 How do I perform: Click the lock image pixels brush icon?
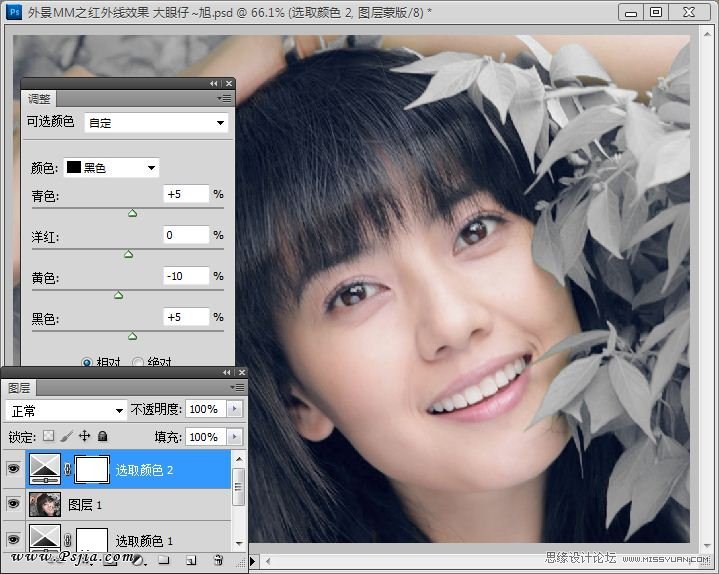coord(67,437)
